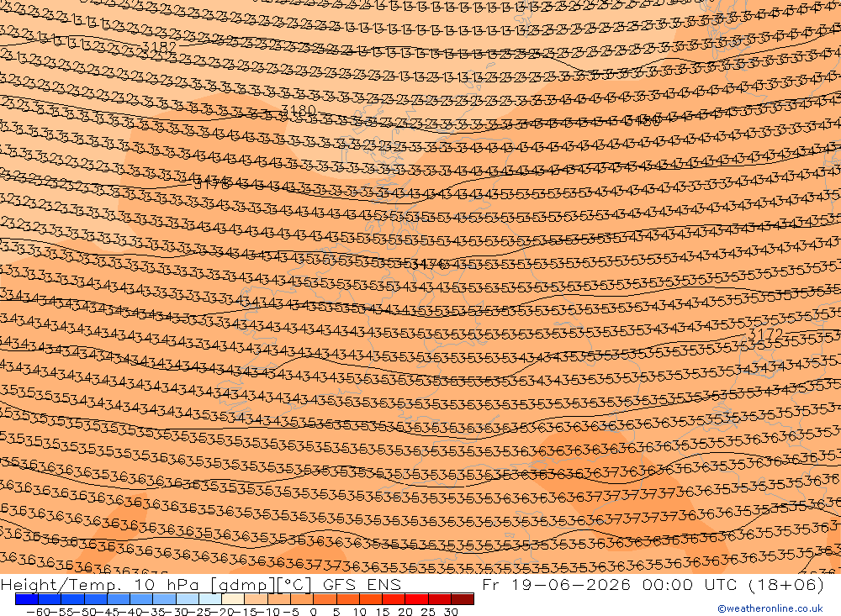Select the "[gdmp][°C]" units text
This screenshot has width=841, height=616.
(262, 584)
